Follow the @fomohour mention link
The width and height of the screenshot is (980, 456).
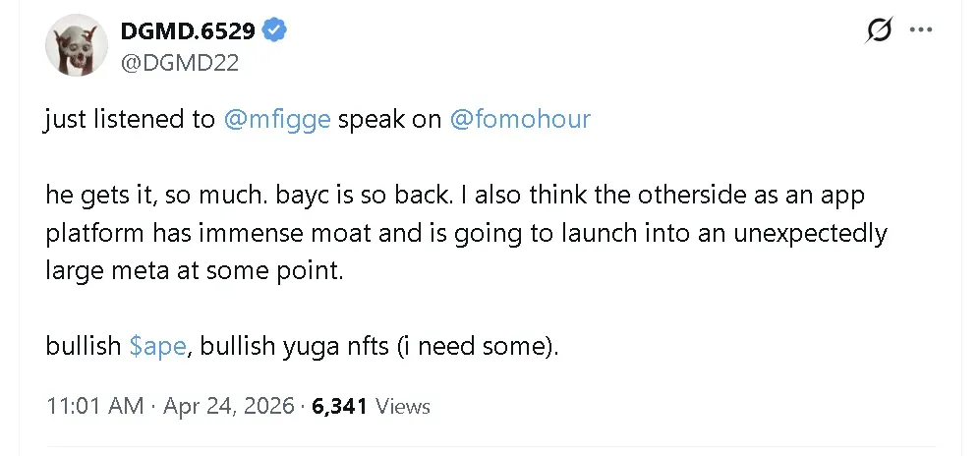tap(520, 120)
